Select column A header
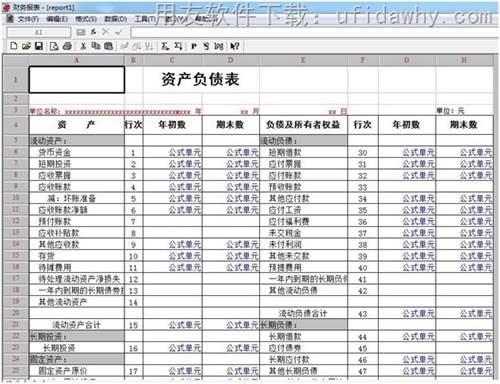 [77, 60]
